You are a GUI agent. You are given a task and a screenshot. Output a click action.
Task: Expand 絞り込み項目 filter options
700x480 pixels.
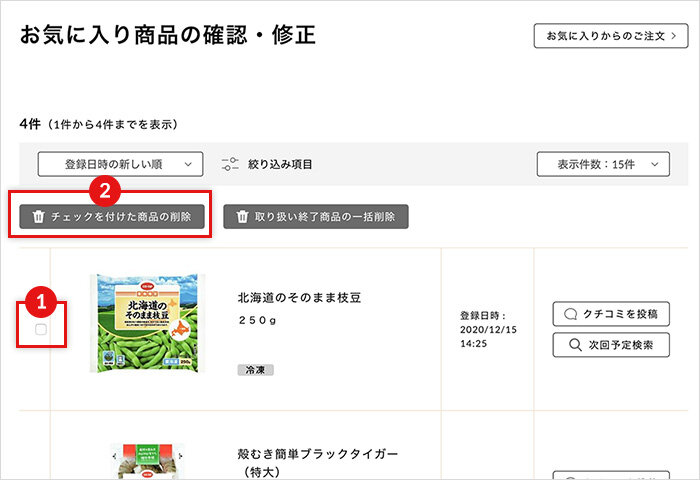267,164
